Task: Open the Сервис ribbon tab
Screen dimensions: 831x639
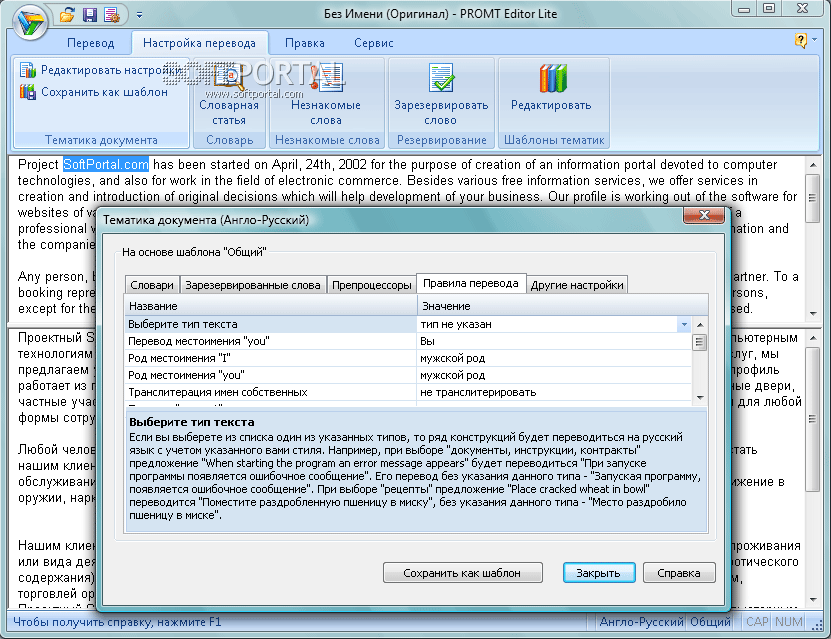Action: (374, 43)
